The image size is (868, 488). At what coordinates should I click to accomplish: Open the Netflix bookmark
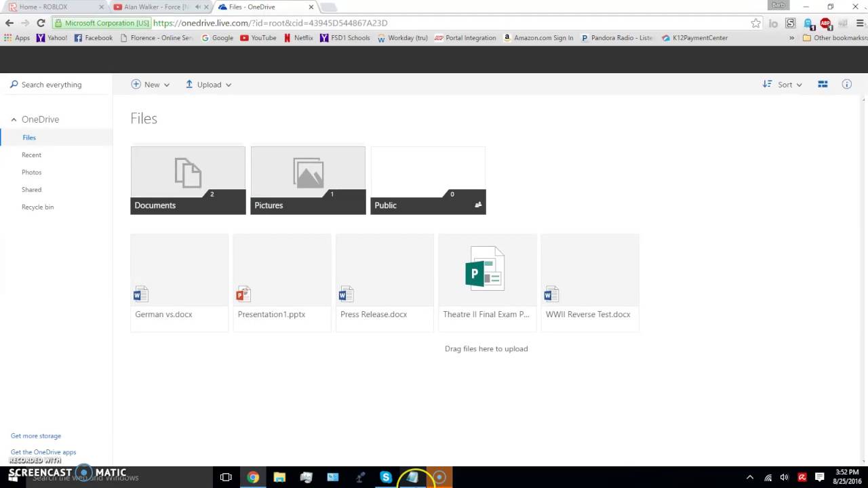point(298,38)
